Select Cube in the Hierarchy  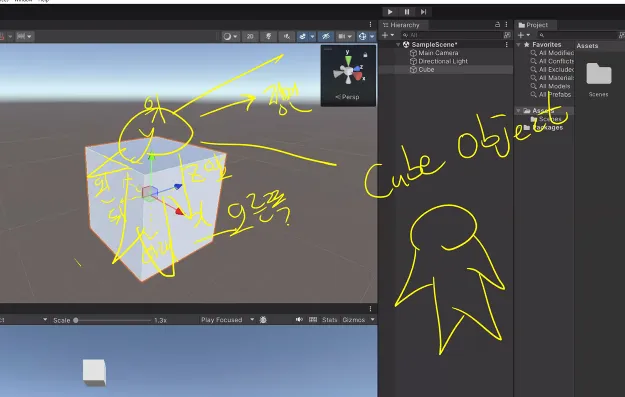[x=426, y=70]
